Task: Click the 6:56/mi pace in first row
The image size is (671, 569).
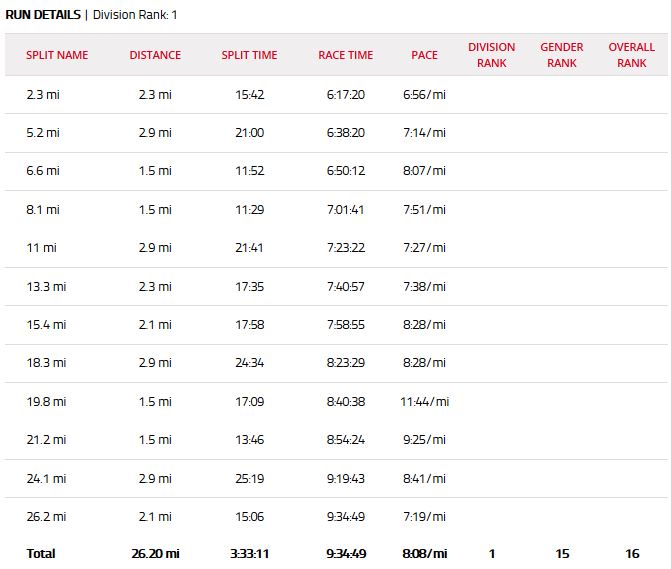Action: (424, 94)
